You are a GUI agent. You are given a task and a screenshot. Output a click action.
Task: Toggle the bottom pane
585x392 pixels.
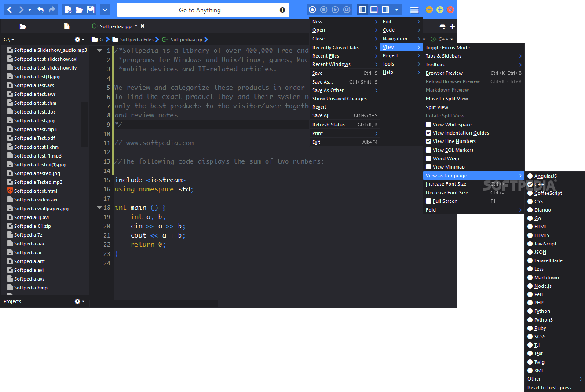374,10
